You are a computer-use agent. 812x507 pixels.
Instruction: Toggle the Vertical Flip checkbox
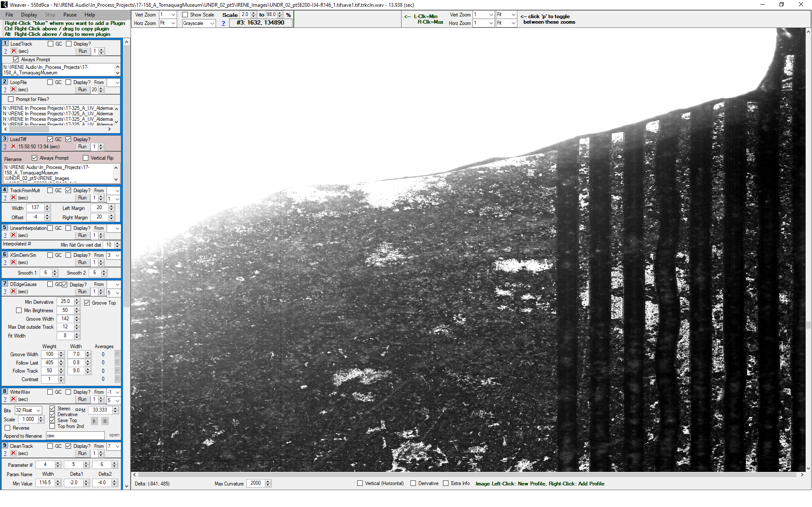tap(86, 158)
